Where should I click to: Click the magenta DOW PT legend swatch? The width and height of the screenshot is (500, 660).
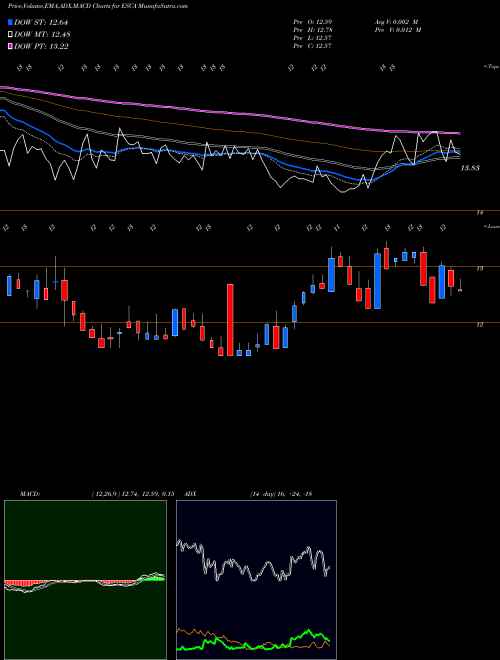(x=11, y=47)
